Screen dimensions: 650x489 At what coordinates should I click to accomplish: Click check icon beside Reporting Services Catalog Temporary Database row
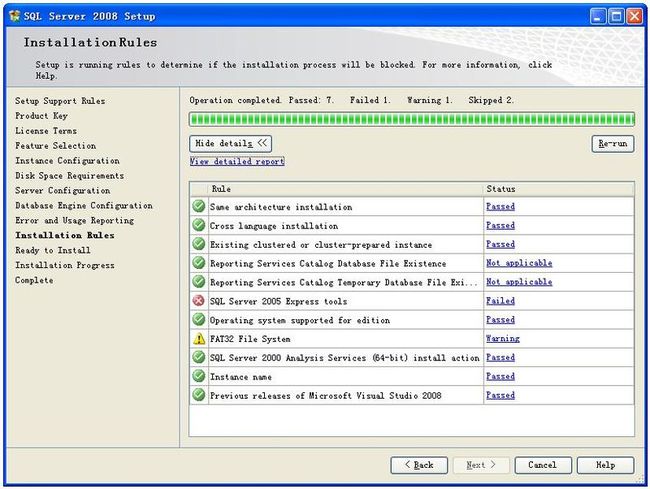[x=199, y=282]
